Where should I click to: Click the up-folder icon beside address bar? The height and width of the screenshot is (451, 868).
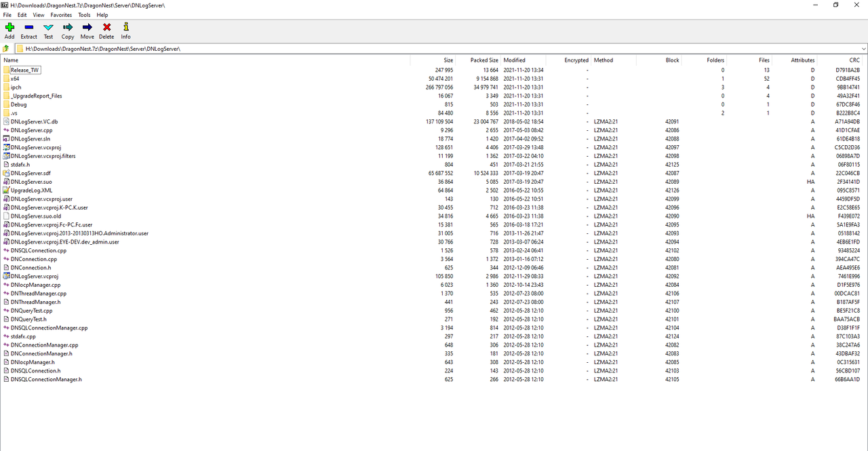pos(6,49)
